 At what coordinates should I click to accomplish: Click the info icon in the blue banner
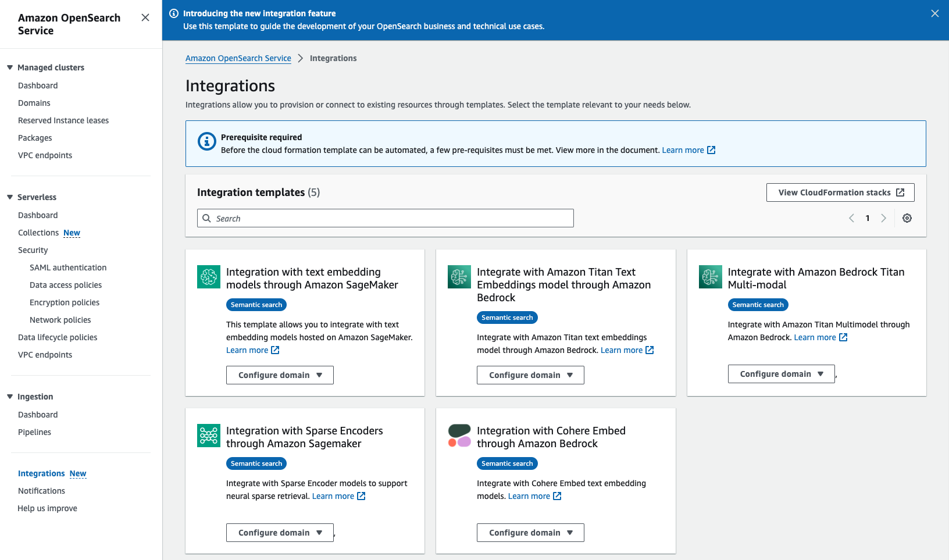coord(174,13)
